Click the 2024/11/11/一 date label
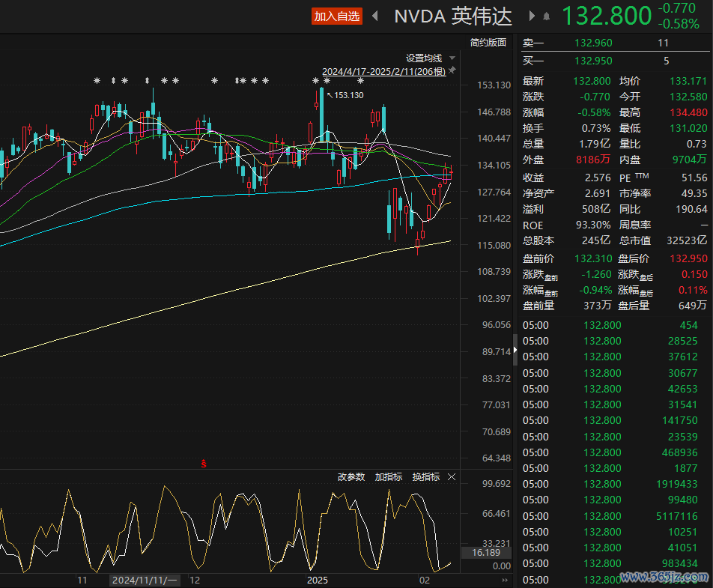 (145, 581)
